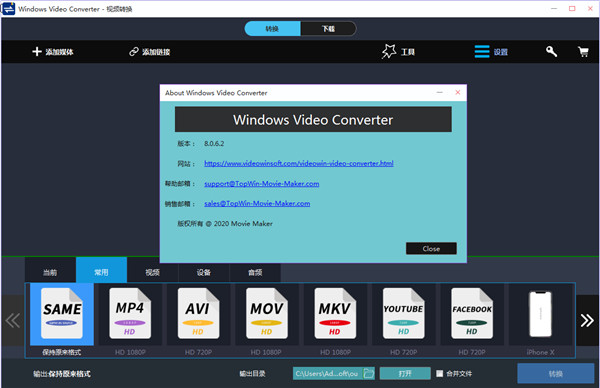This screenshot has height=388, width=600.
Task: Select the SAME keep-original format icon
Action: [62, 314]
